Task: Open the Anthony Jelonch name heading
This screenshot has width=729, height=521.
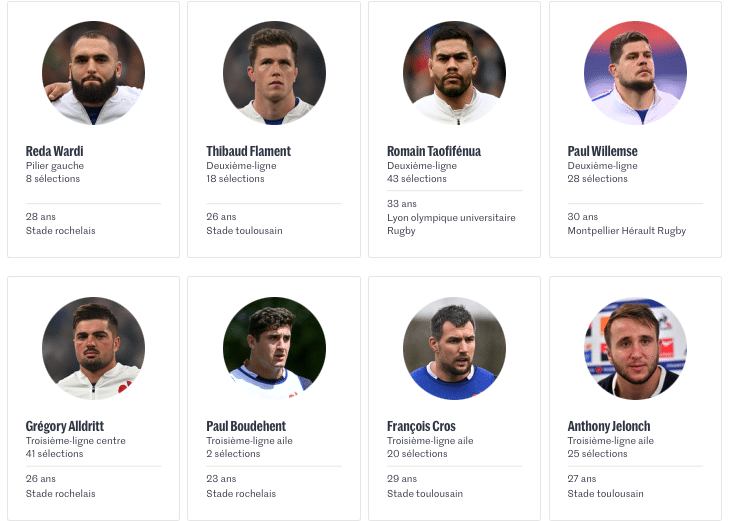Action: [x=609, y=426]
